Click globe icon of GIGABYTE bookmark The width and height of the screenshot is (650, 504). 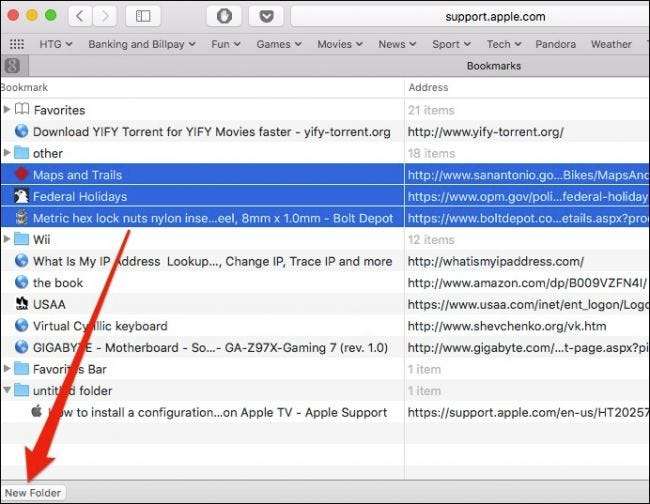click(21, 347)
